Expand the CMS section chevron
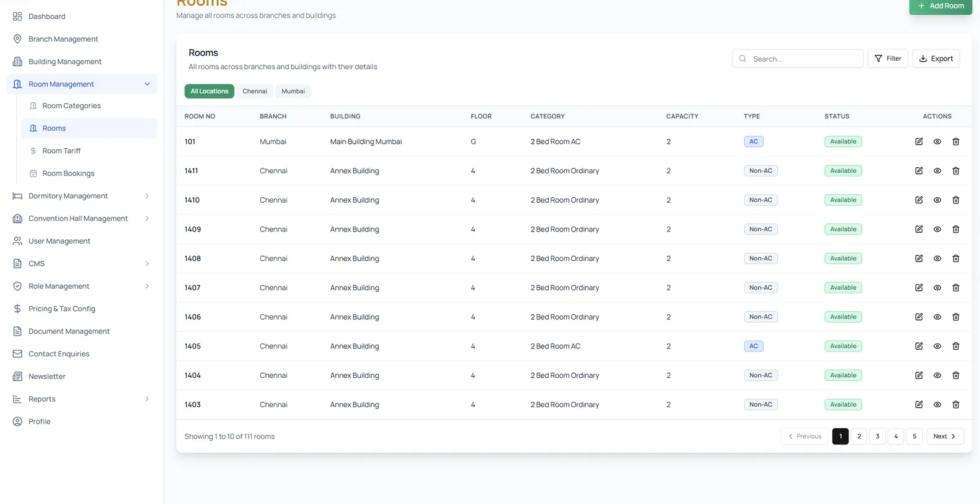Image resolution: width=980 pixels, height=504 pixels. coord(147,263)
